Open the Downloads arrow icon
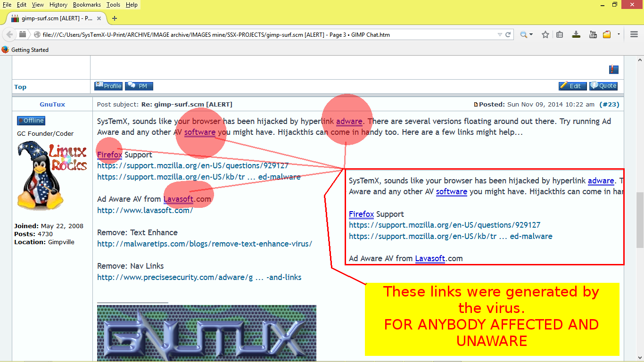The height and width of the screenshot is (362, 644). (576, 34)
